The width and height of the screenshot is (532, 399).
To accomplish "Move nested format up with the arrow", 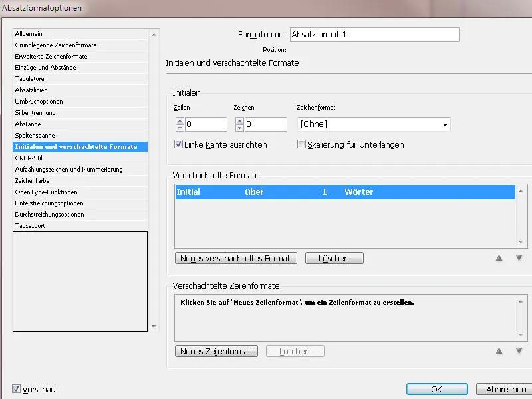I will pyautogui.click(x=499, y=258).
